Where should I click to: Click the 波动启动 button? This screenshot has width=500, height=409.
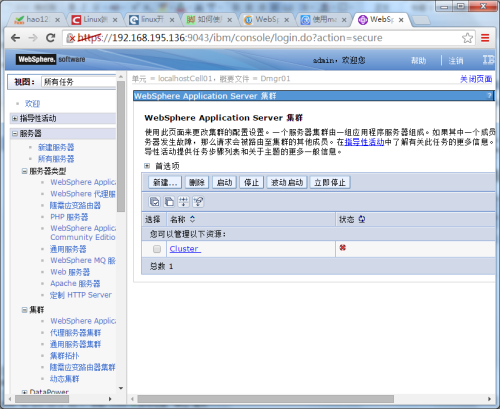(287, 182)
